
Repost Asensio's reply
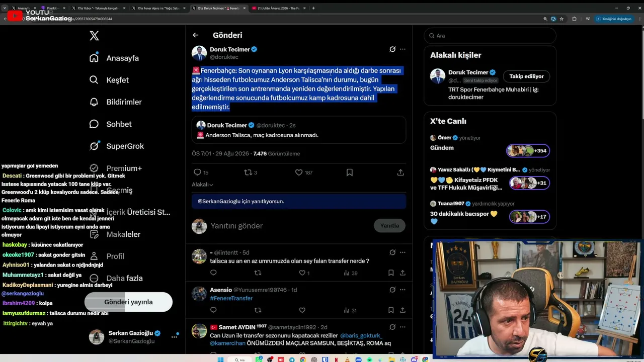coord(258,310)
